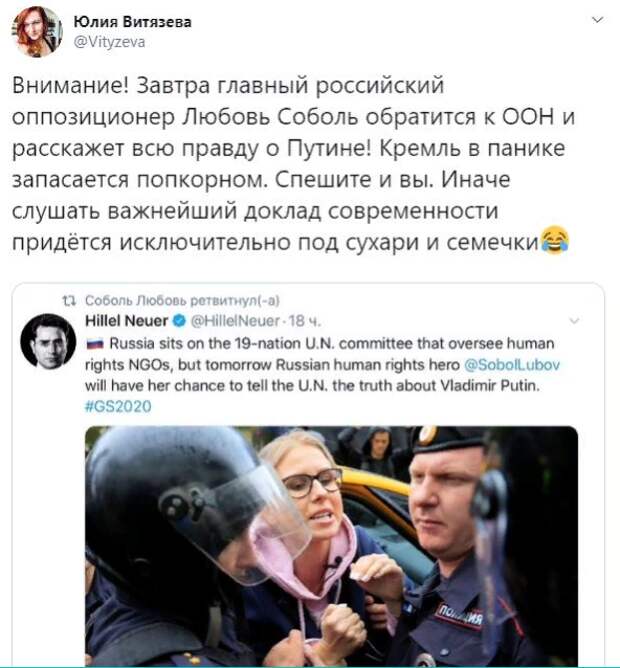Open the '18 ч.' timestamp link
This screenshot has height=668, width=620.
click(x=304, y=320)
